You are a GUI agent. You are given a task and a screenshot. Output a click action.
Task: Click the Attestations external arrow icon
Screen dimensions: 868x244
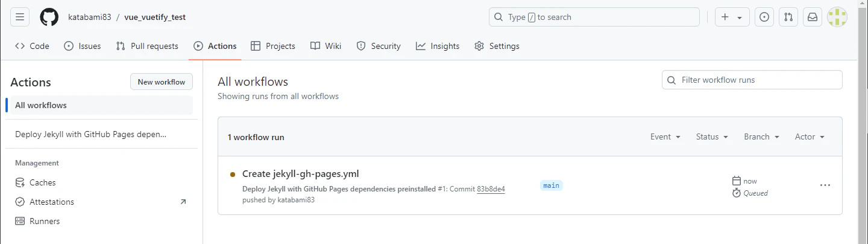click(x=183, y=202)
